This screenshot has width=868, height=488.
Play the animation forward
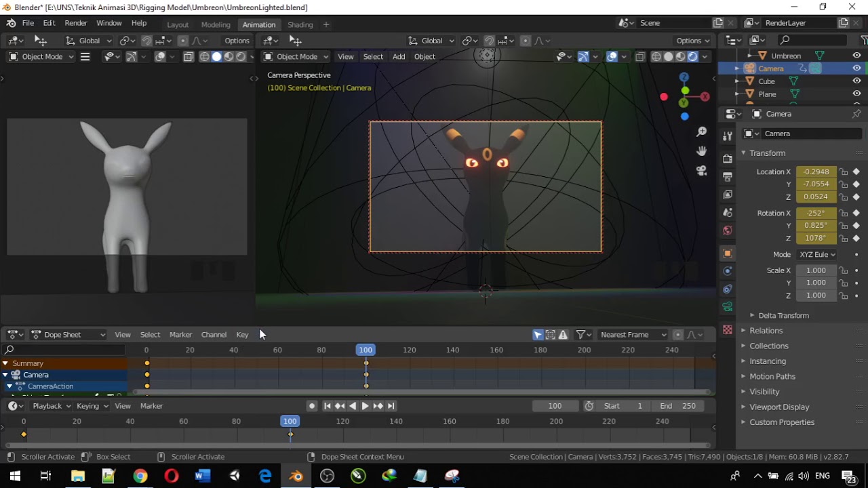365,406
